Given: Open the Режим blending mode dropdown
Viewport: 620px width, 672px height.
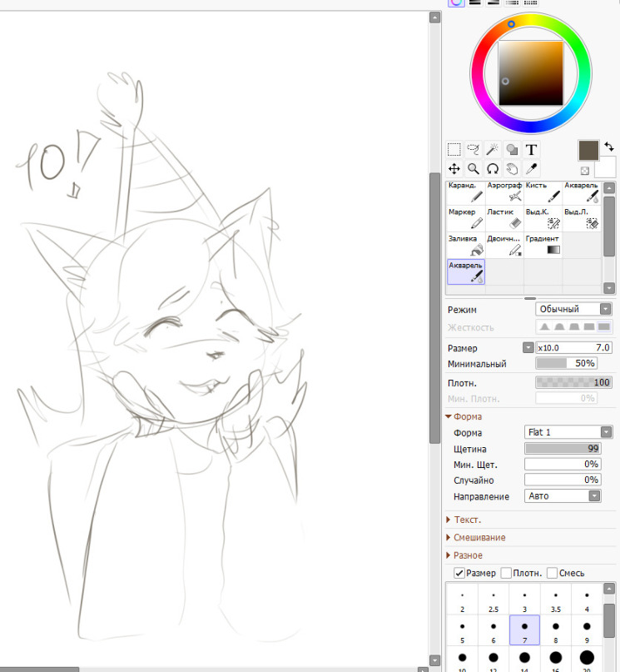Looking at the screenshot, I should [x=573, y=309].
